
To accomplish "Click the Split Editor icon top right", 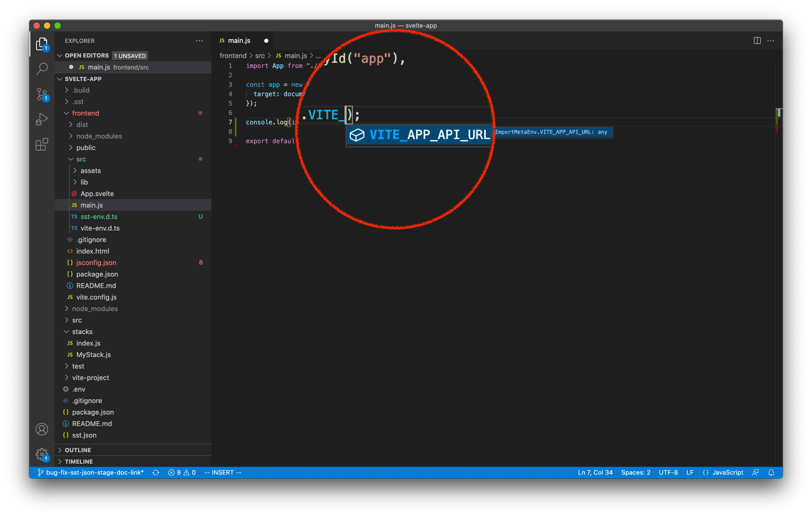I will click(757, 41).
